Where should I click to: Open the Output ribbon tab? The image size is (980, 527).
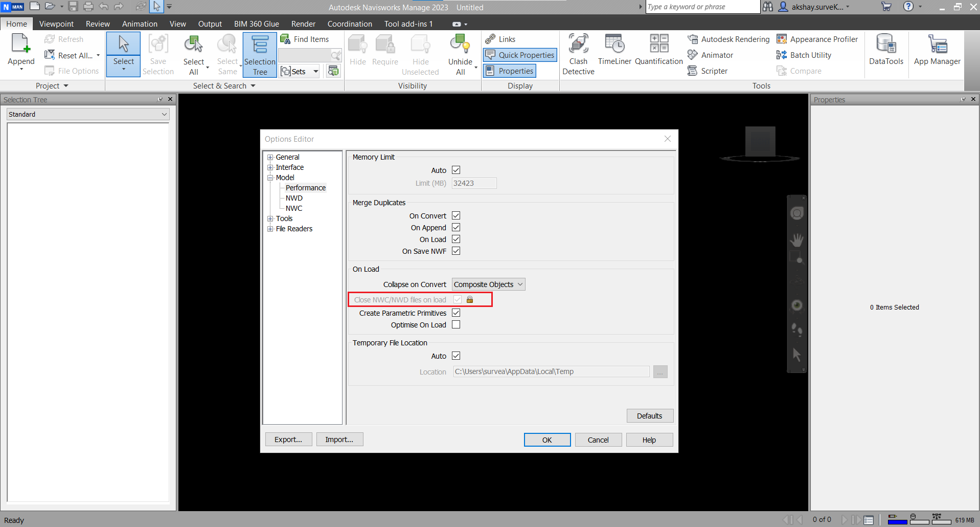coord(210,24)
